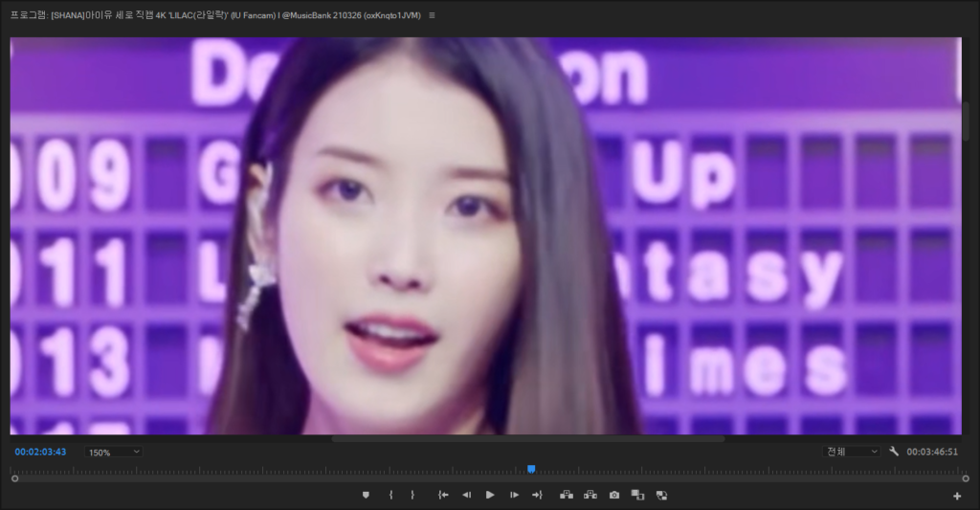Click the right zoom scroll bar handle
Screen dimensions: 980x510
coord(966,478)
